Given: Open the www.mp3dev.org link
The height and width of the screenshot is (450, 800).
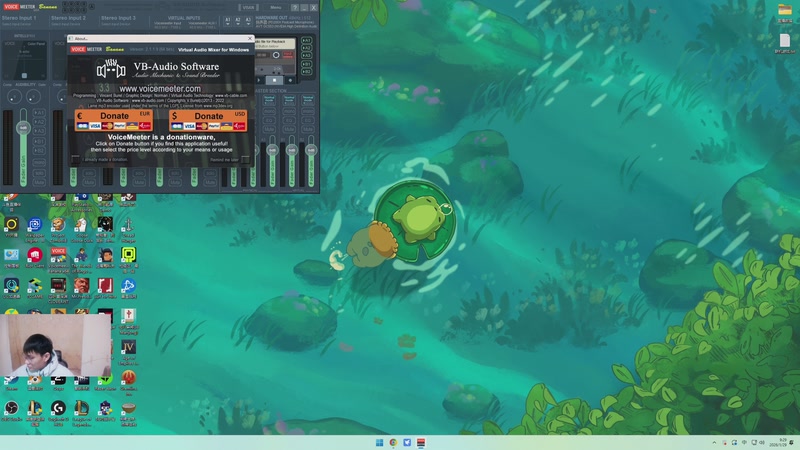Looking at the screenshot, I should click(x=218, y=106).
